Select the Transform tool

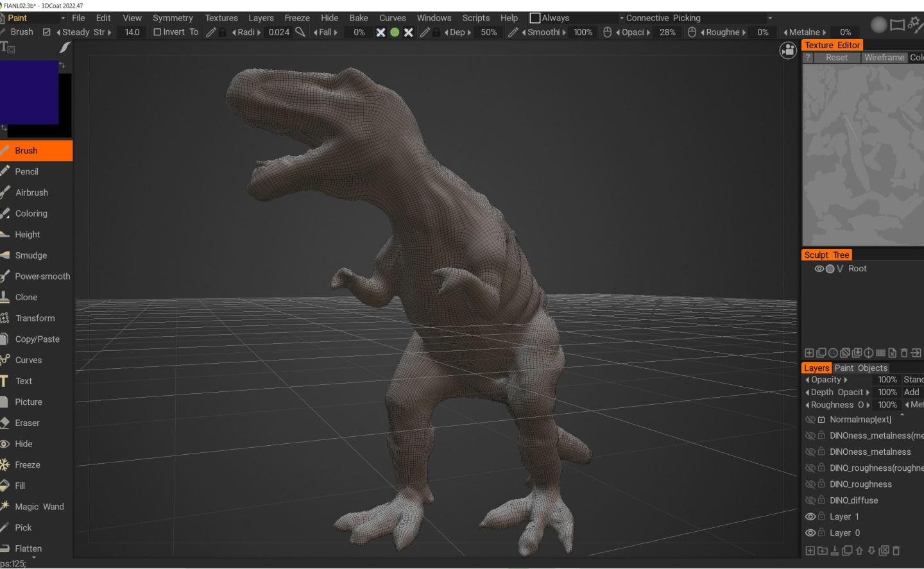pos(36,318)
